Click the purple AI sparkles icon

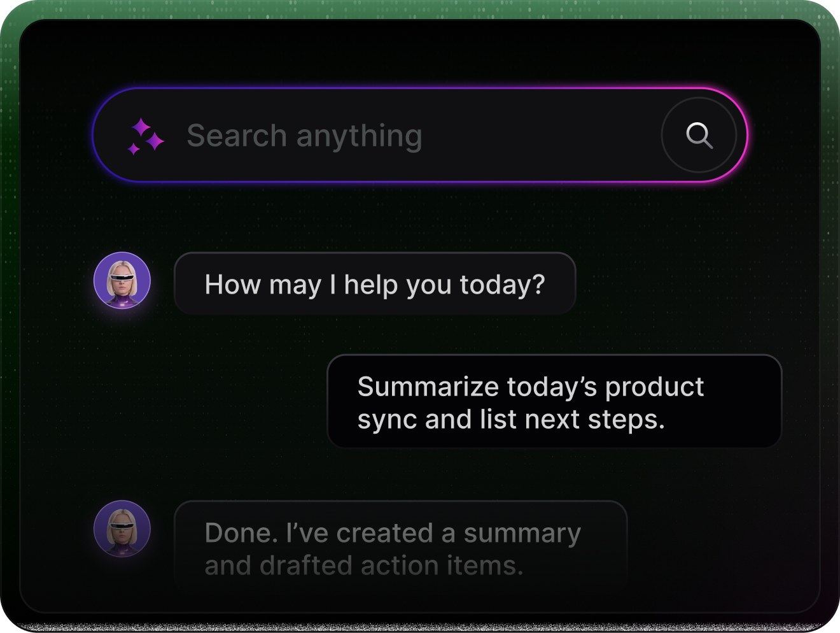pyautogui.click(x=146, y=136)
